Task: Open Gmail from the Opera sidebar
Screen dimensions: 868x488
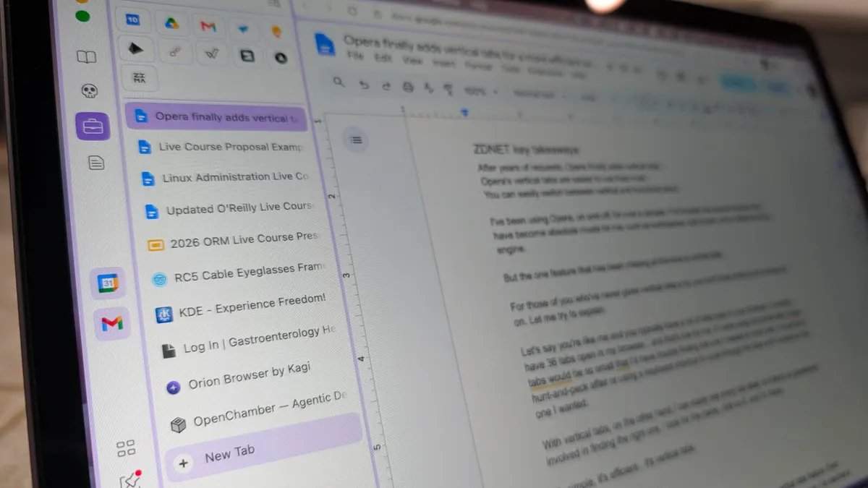Action: [112, 323]
